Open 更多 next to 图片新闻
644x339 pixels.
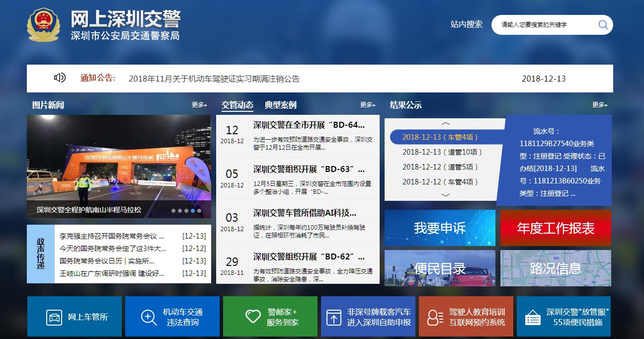pos(199,105)
